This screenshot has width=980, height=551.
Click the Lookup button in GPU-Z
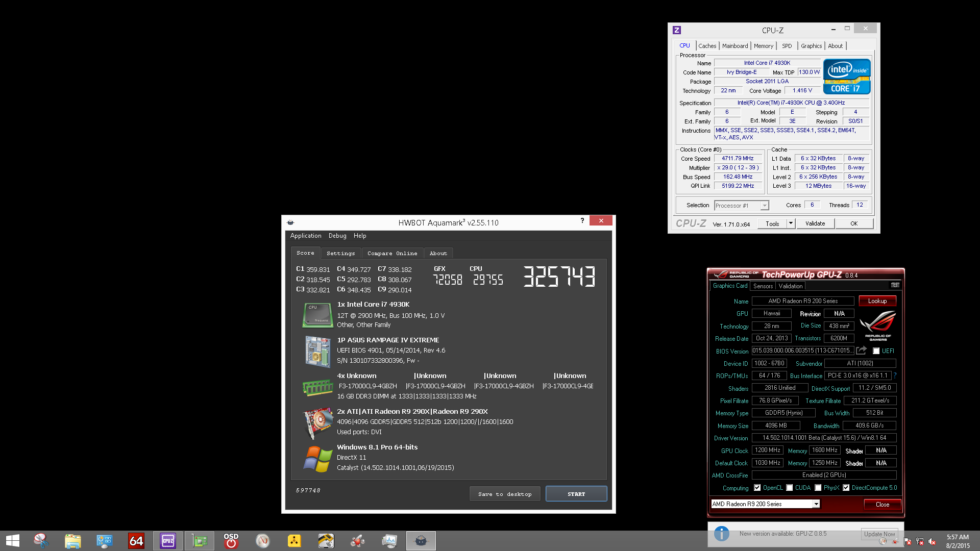pyautogui.click(x=877, y=301)
